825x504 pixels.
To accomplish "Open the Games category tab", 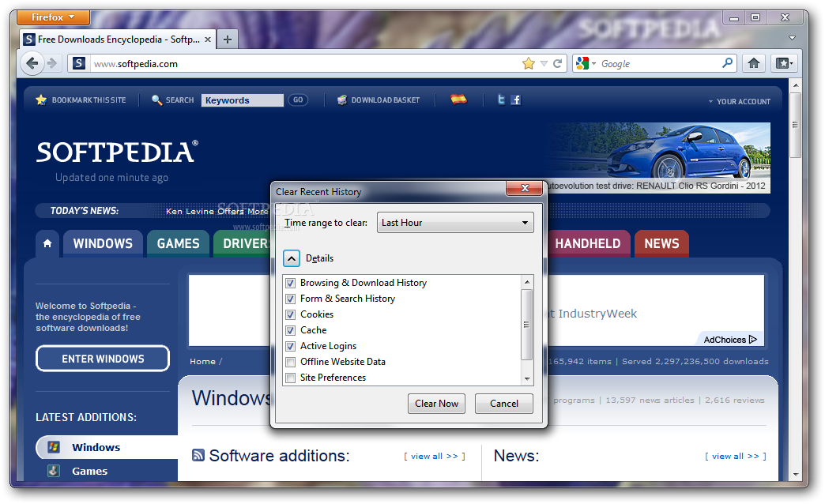I will coord(178,243).
